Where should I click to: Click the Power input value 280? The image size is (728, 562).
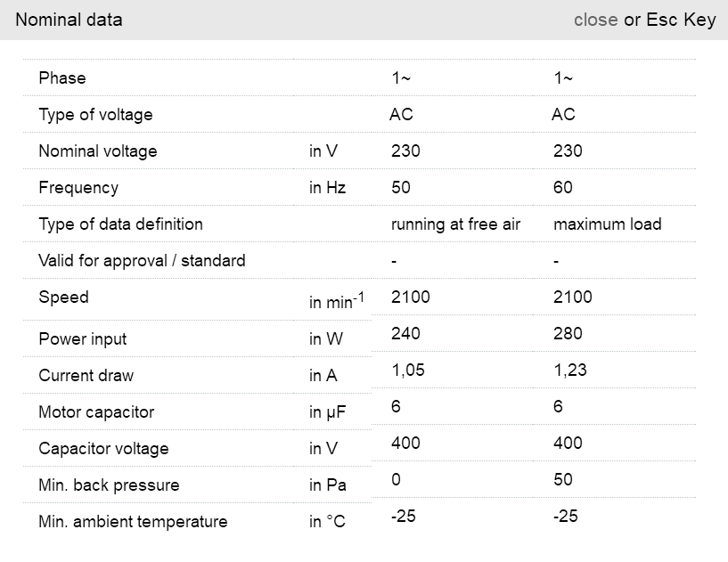[568, 334]
